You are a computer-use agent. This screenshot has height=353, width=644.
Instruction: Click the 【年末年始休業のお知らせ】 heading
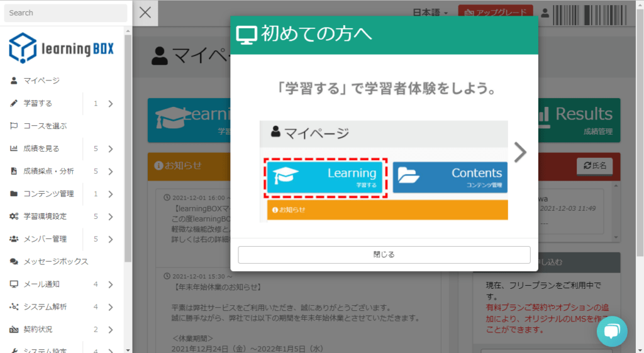[218, 288]
